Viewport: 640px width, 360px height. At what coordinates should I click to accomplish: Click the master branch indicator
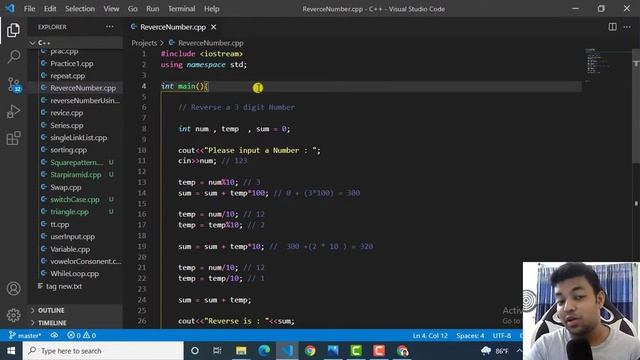(25, 335)
